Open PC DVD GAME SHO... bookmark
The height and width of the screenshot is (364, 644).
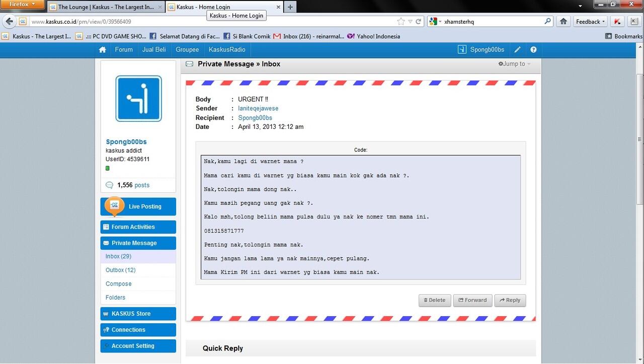(x=111, y=36)
